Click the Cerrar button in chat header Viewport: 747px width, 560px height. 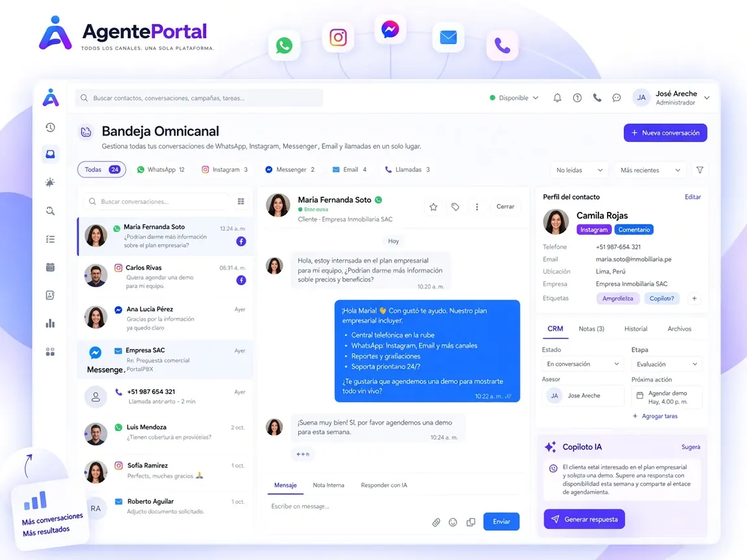[x=506, y=207]
